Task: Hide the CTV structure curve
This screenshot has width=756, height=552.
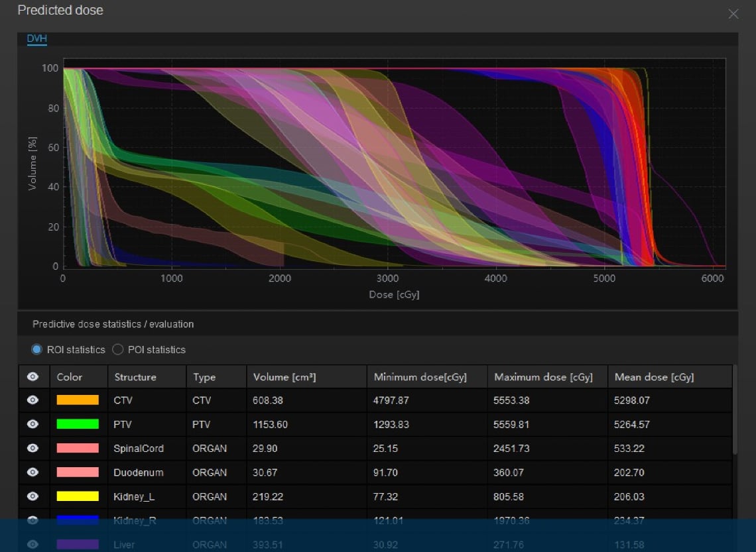Action: [32, 400]
